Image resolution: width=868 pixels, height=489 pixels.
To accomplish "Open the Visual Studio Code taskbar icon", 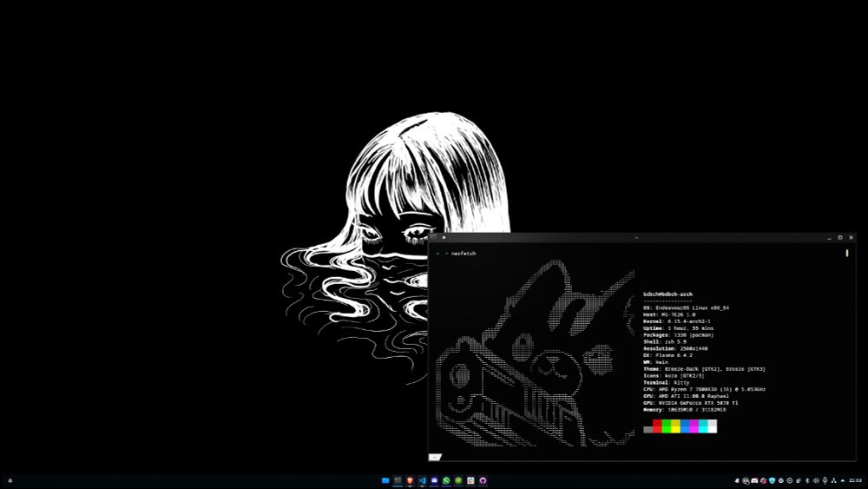I will coord(422,480).
